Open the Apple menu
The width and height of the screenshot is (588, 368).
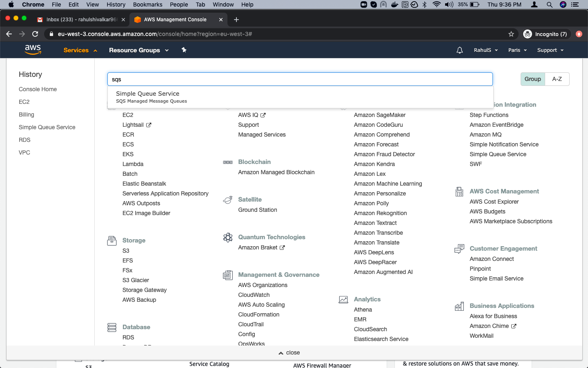coord(11,4)
